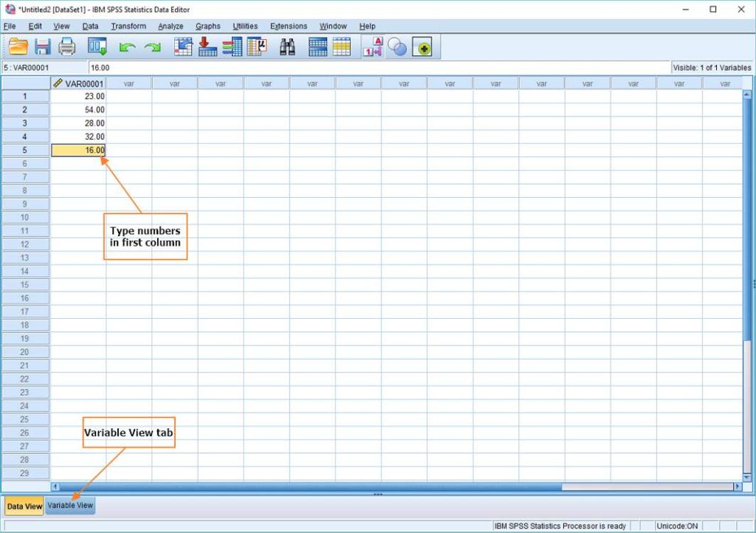Open the Transform menu

(x=128, y=26)
